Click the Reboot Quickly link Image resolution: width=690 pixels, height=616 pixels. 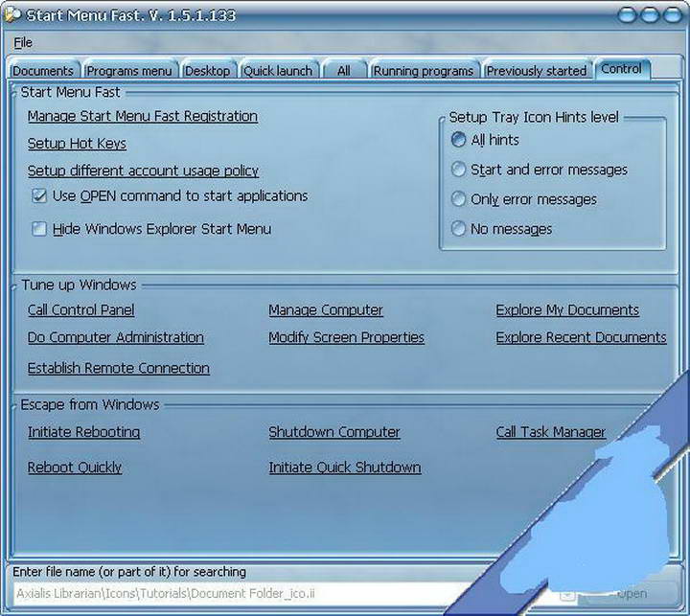tap(75, 468)
